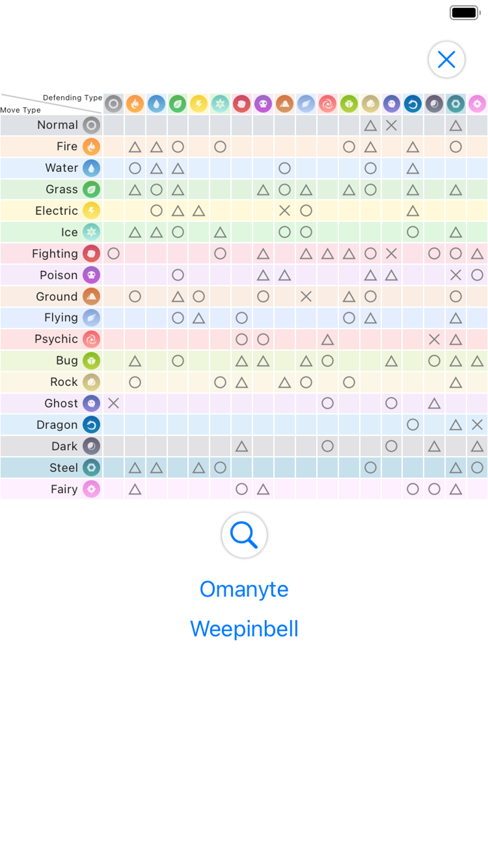Tap the Dragon move type row icon
Viewport: 488px width, 868px height.
pyautogui.click(x=91, y=425)
